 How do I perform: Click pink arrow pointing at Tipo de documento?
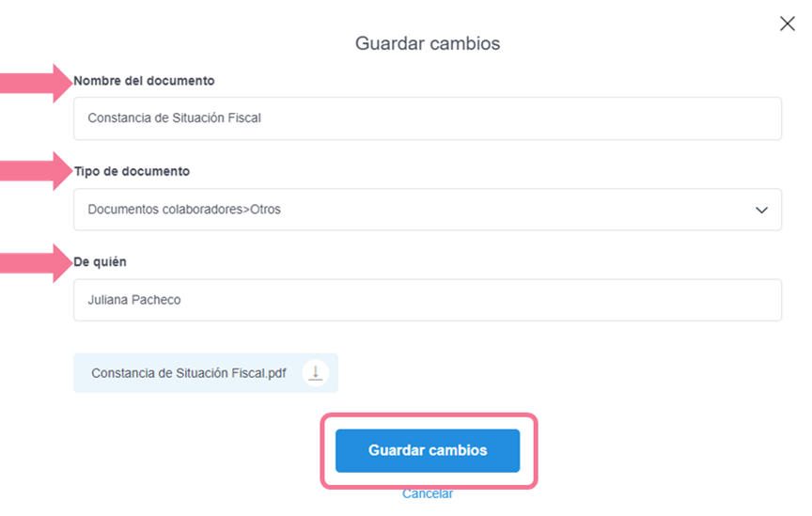pos(34,172)
